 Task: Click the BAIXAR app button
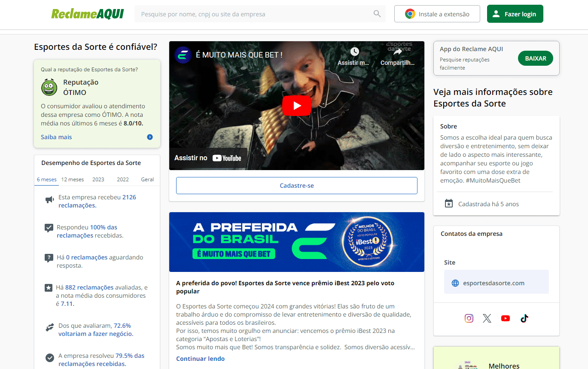[536, 58]
